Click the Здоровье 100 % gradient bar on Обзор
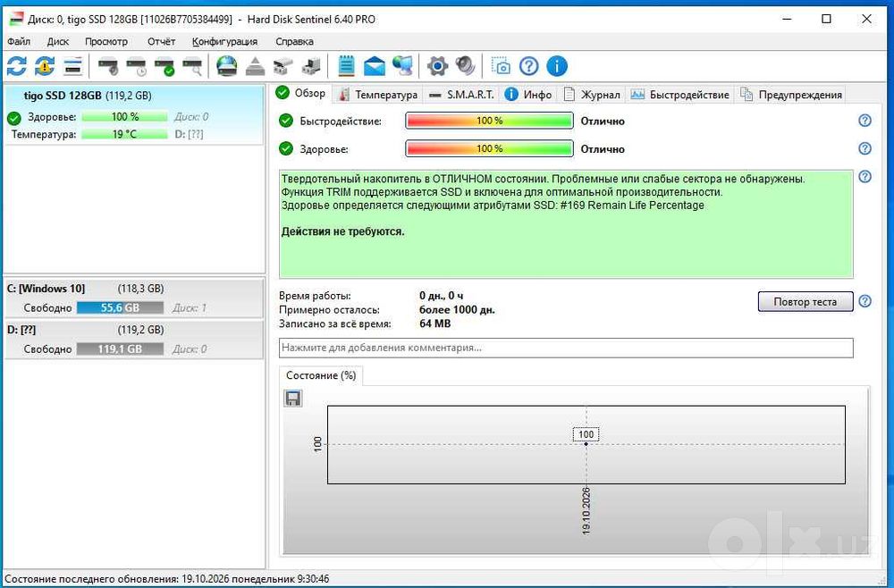 [x=489, y=148]
